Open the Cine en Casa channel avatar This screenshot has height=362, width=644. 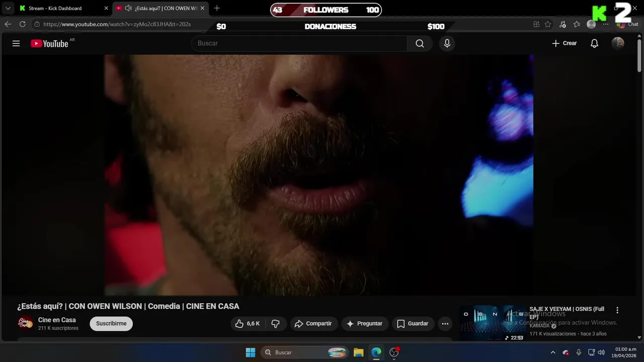click(x=25, y=324)
